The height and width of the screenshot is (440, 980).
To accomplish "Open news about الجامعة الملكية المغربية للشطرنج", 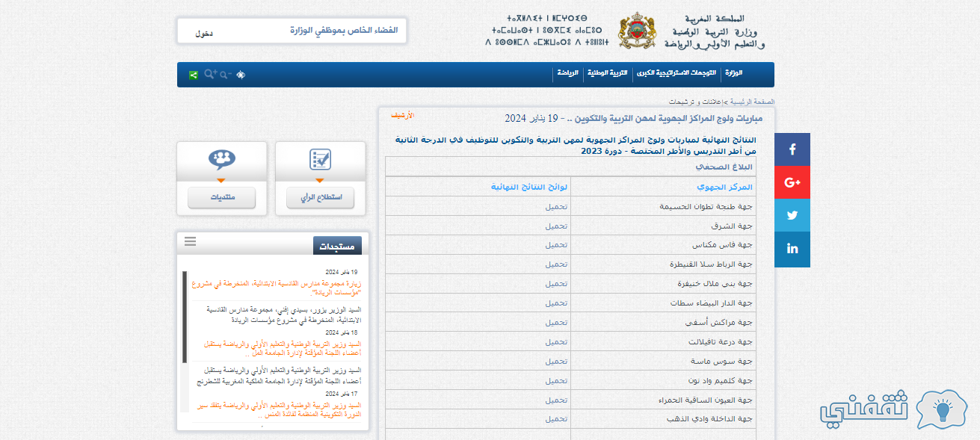I will [280, 375].
